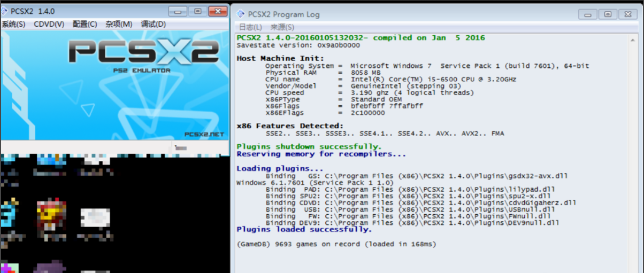The height and width of the screenshot is (273, 644).
Task: Click the 'x86EFlags = 2c100000' line
Action: pos(325,113)
